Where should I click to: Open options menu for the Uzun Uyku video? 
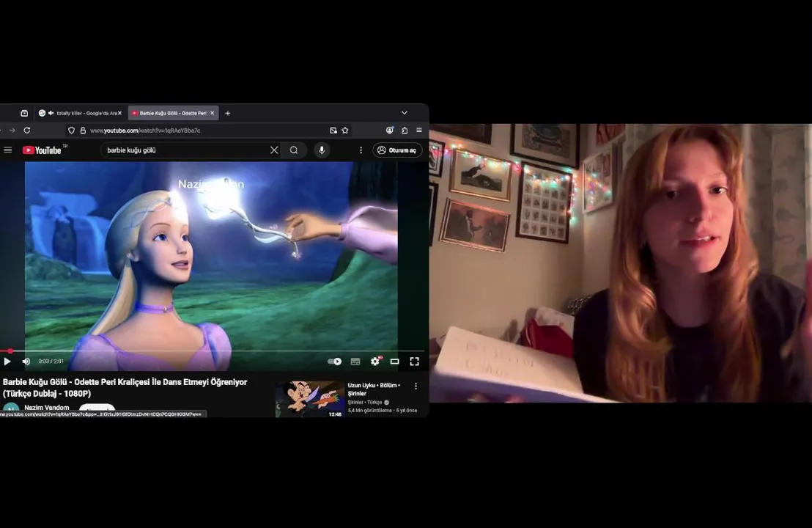tap(416, 386)
